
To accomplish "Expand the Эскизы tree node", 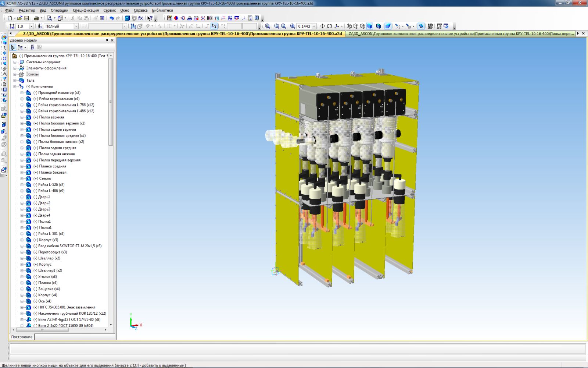I will pyautogui.click(x=15, y=74).
